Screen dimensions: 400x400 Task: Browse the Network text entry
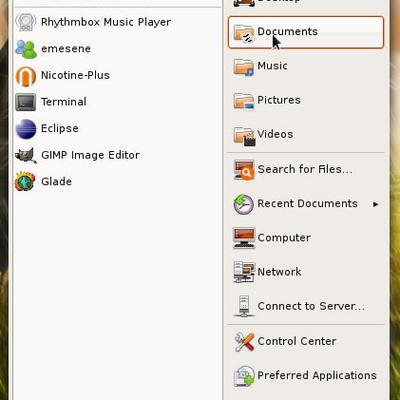click(x=279, y=272)
